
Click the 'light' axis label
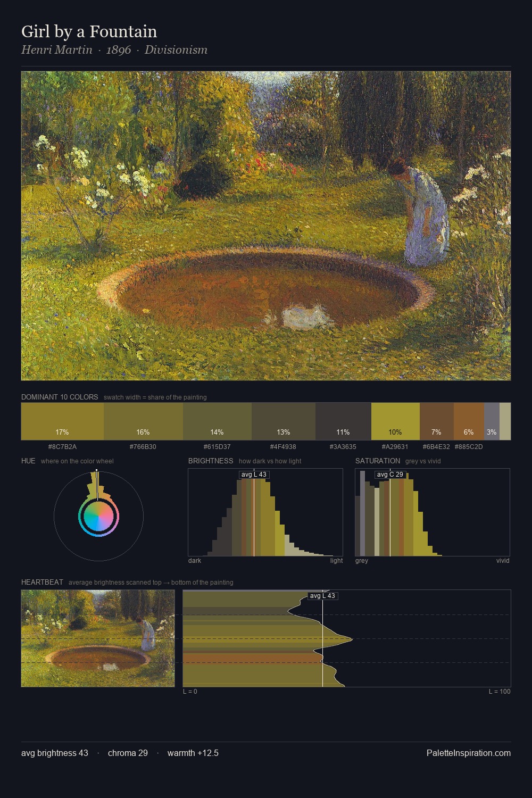click(x=337, y=561)
